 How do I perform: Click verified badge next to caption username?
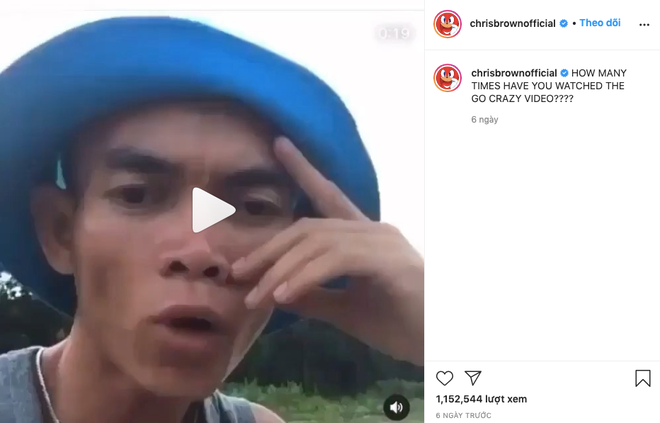click(x=564, y=73)
